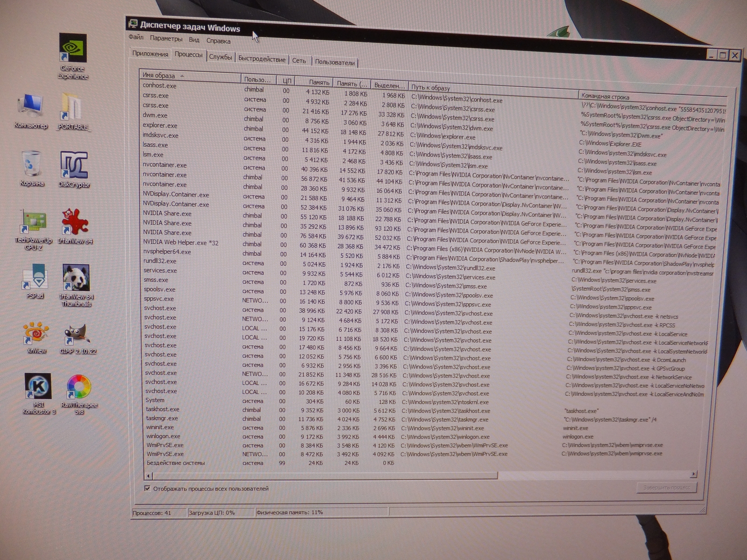Sort by the ЦП column header
The height and width of the screenshot is (560, 747).
coord(286,81)
